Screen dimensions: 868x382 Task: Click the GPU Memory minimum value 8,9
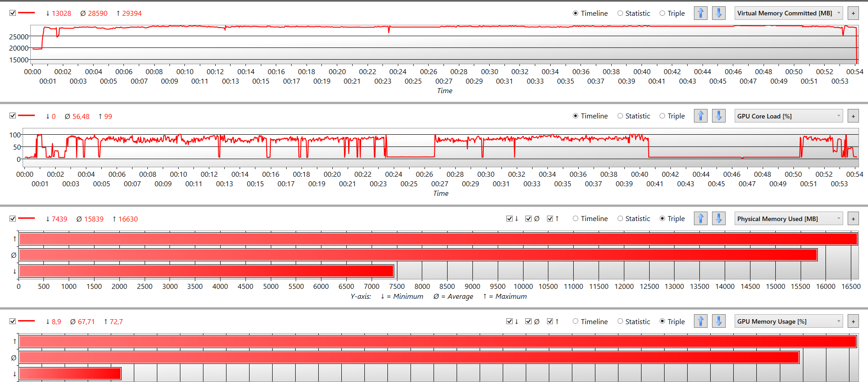[56, 321]
